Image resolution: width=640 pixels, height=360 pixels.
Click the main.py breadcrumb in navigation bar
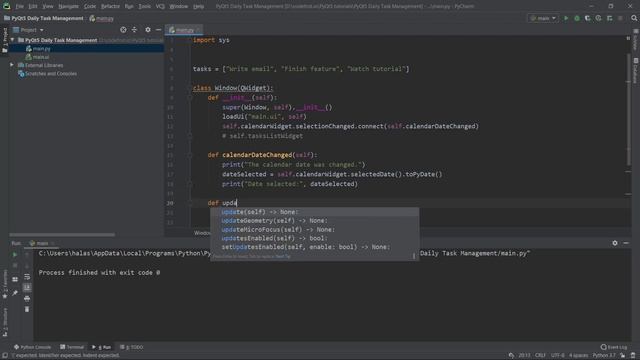click(102, 18)
